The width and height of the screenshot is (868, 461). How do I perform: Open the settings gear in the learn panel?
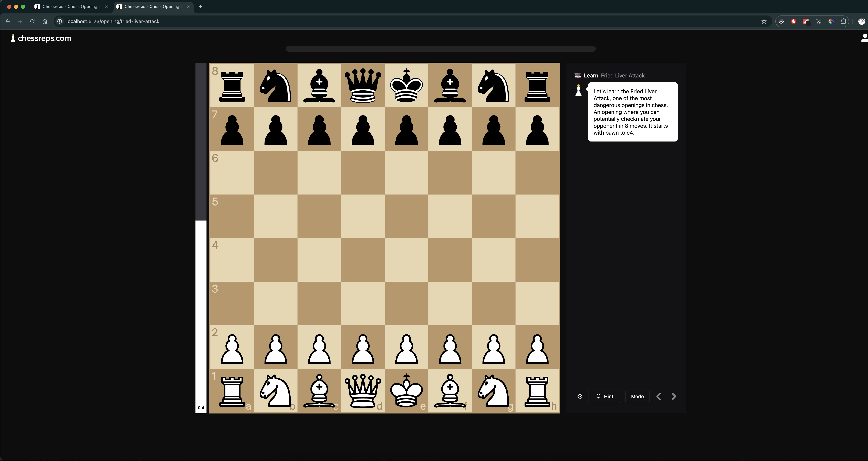click(x=580, y=396)
